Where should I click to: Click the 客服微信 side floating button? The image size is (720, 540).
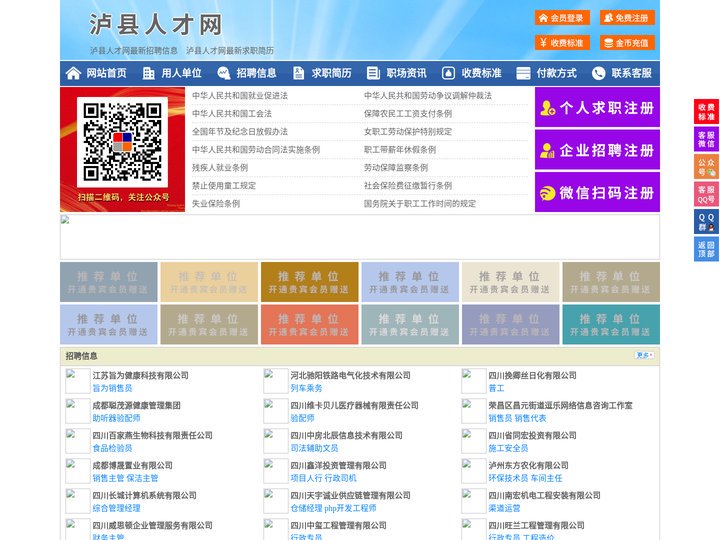[706, 139]
